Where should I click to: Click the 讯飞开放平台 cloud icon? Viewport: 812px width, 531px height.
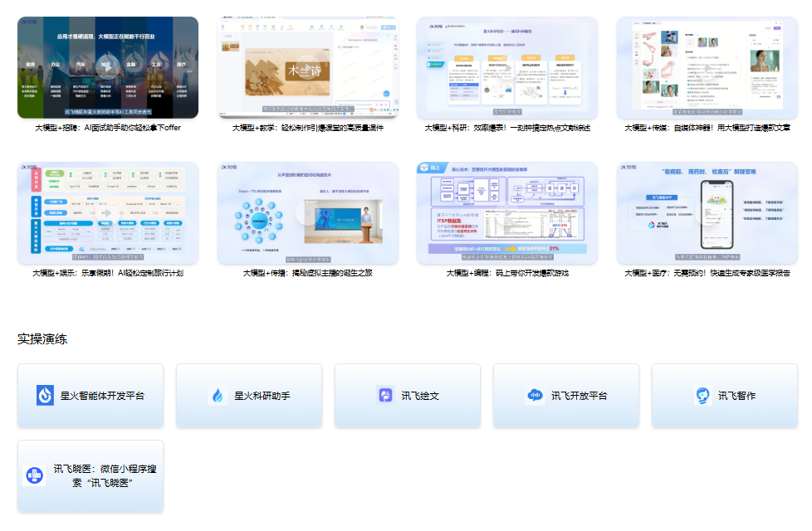click(535, 396)
